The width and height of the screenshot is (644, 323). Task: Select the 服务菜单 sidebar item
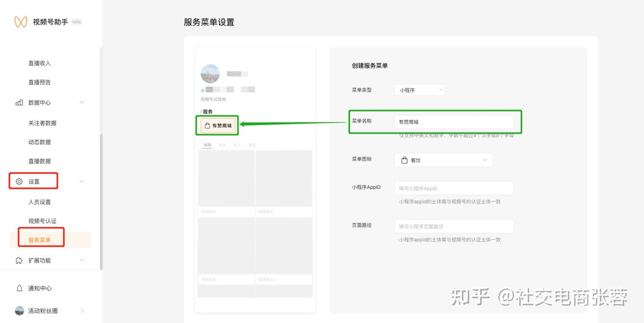51,240
